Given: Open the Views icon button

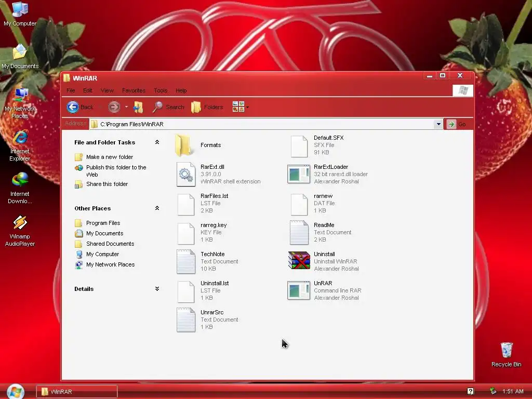Looking at the screenshot, I should tap(238, 107).
